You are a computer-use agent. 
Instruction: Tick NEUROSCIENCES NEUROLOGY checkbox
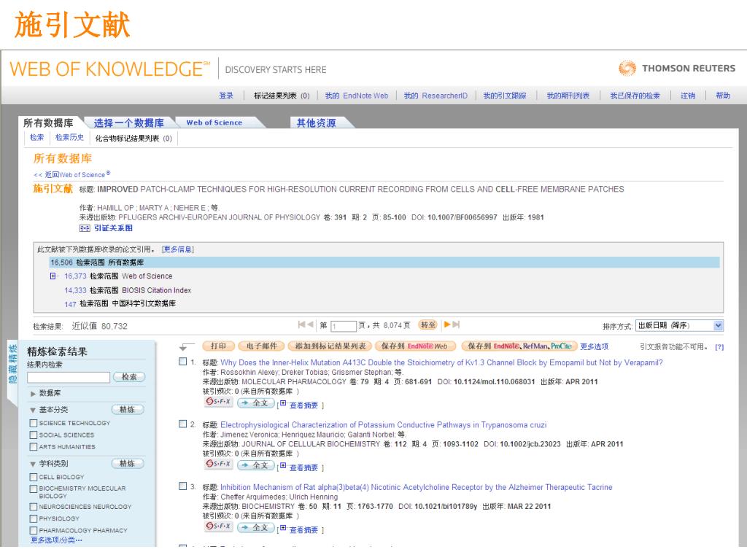pos(34,507)
